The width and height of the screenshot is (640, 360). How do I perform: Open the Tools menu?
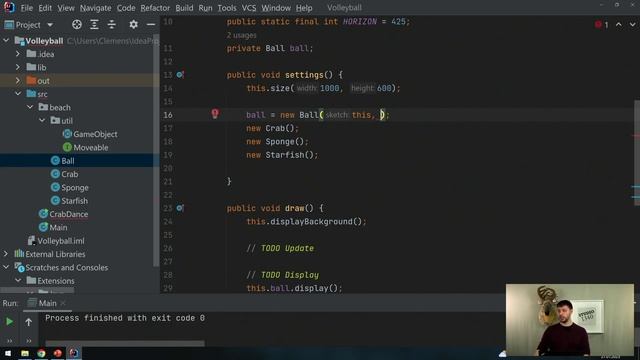tap(227, 8)
